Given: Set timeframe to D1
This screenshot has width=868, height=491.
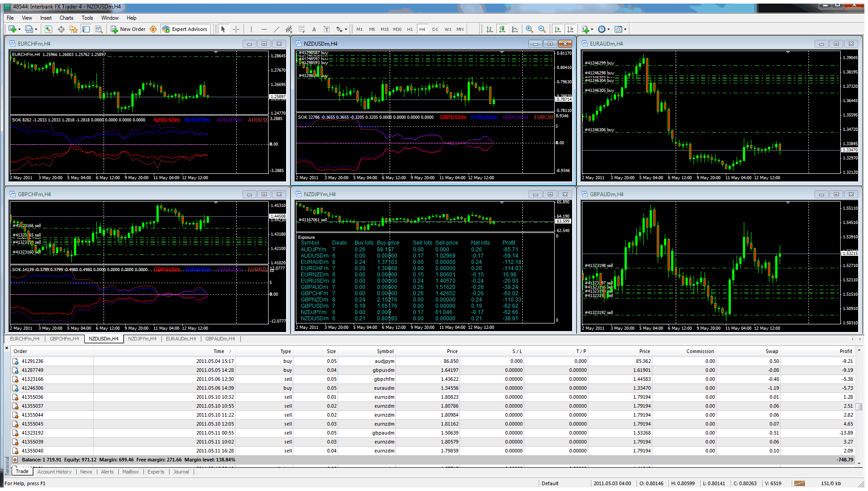Looking at the screenshot, I should [435, 29].
